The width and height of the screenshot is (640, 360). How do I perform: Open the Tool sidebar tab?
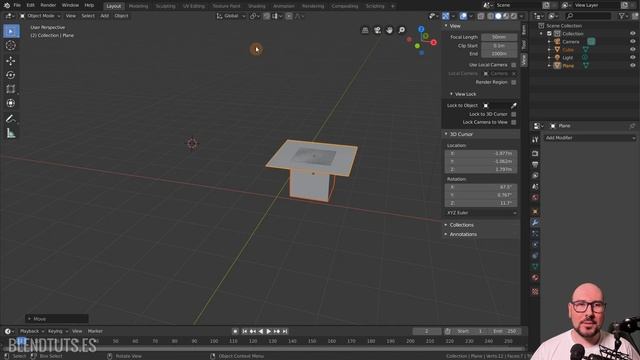(x=524, y=44)
